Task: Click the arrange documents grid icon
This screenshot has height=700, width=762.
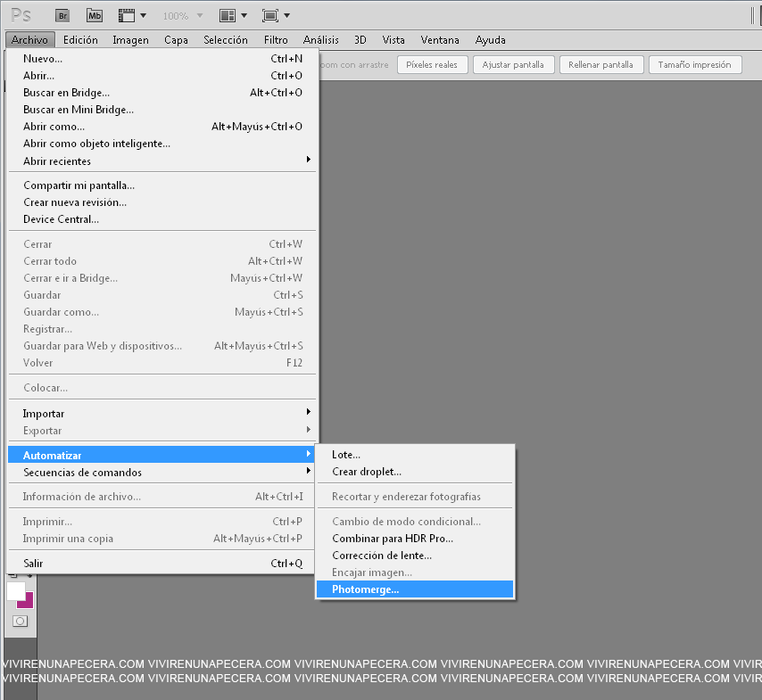Action: pyautogui.click(x=228, y=15)
